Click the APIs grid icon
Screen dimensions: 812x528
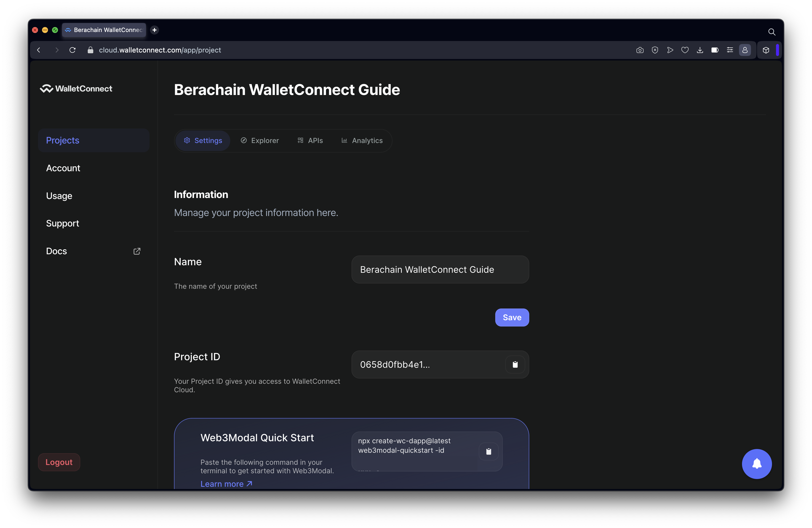point(300,140)
